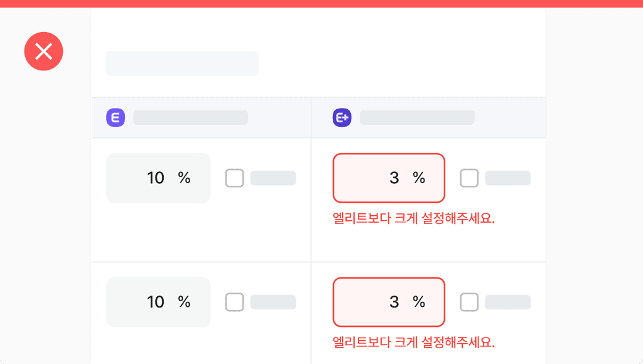Click the label beside the top-row Elite checkbox

273,178
